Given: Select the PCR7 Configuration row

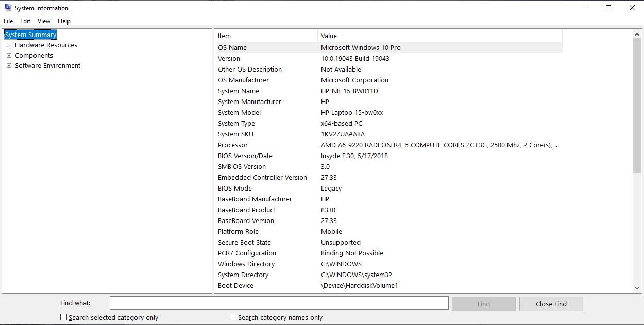Looking at the screenshot, I should pos(388,253).
